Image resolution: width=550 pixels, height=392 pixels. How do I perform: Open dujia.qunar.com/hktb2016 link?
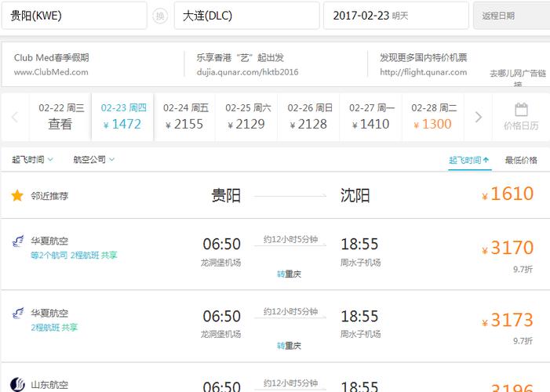click(x=247, y=72)
